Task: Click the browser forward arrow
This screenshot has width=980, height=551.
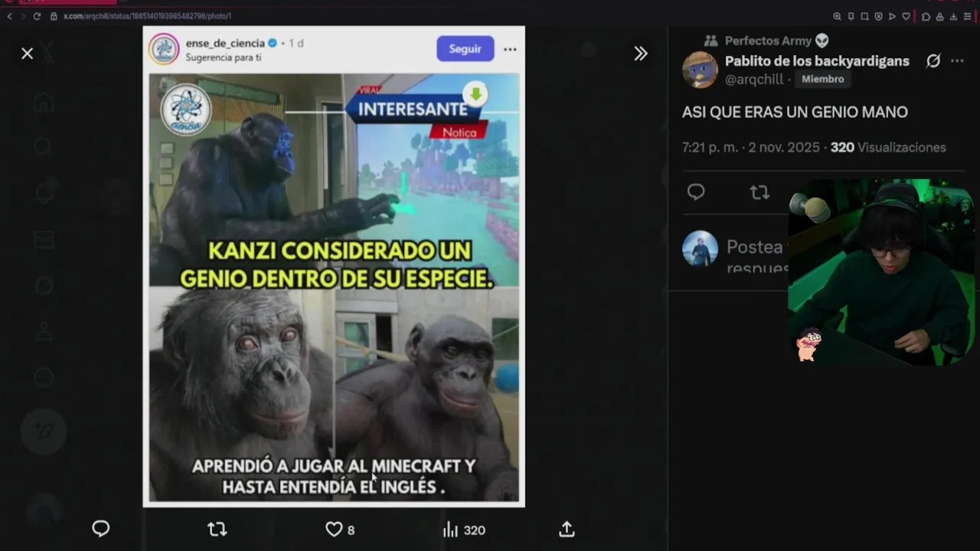Action: [x=23, y=16]
